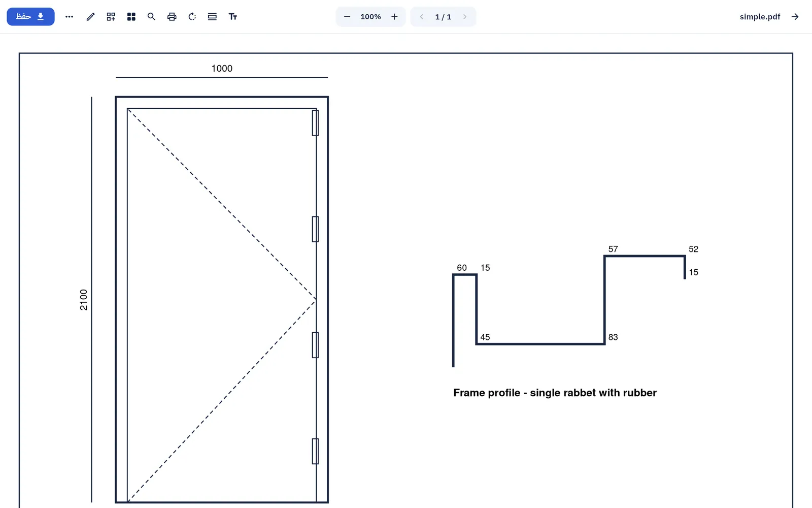Click the simple.pdf file name
The image size is (812, 508).
(x=760, y=17)
